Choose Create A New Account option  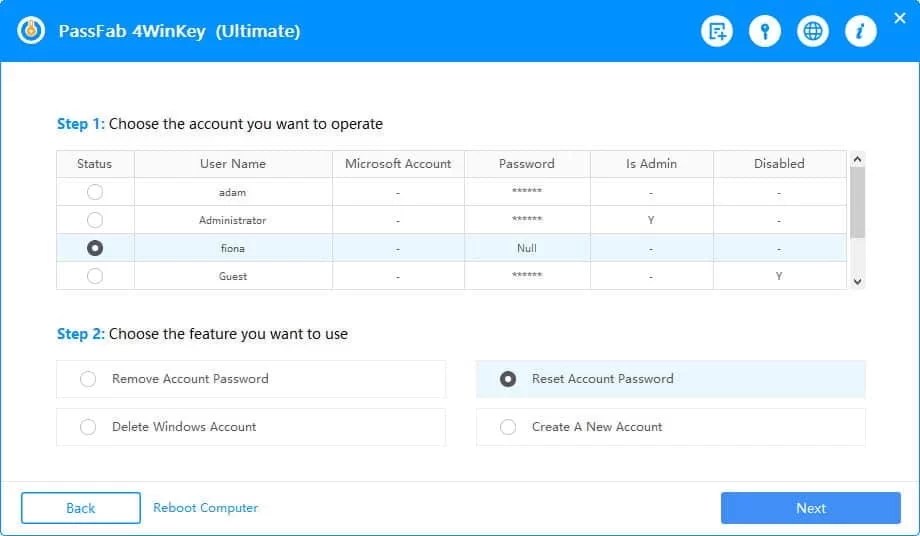click(671, 427)
